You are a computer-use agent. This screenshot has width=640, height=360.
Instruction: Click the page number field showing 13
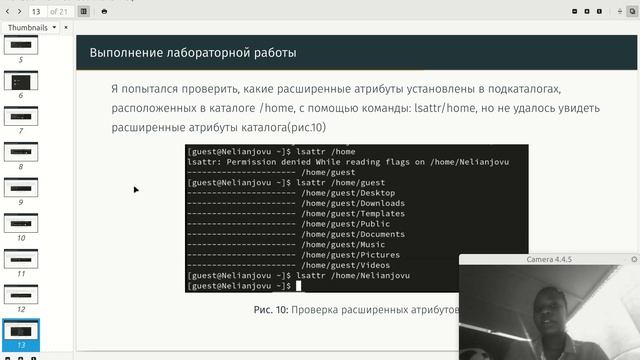[37, 12]
